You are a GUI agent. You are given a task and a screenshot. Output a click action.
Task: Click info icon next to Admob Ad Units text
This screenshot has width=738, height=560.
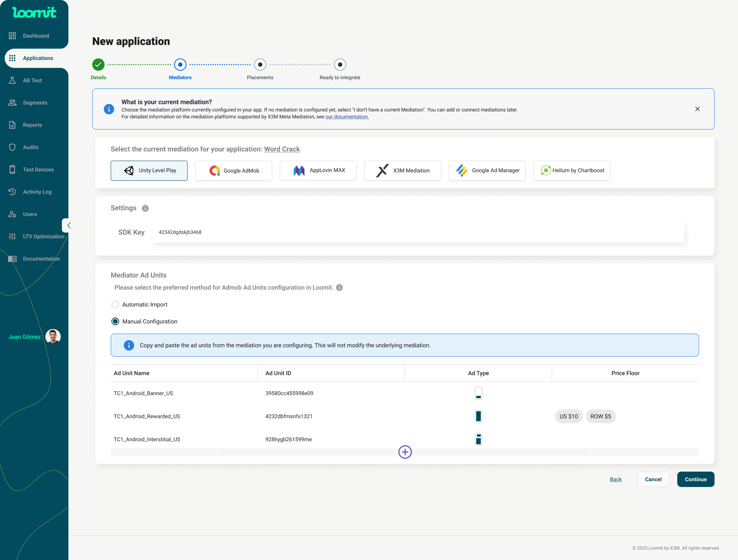click(339, 287)
